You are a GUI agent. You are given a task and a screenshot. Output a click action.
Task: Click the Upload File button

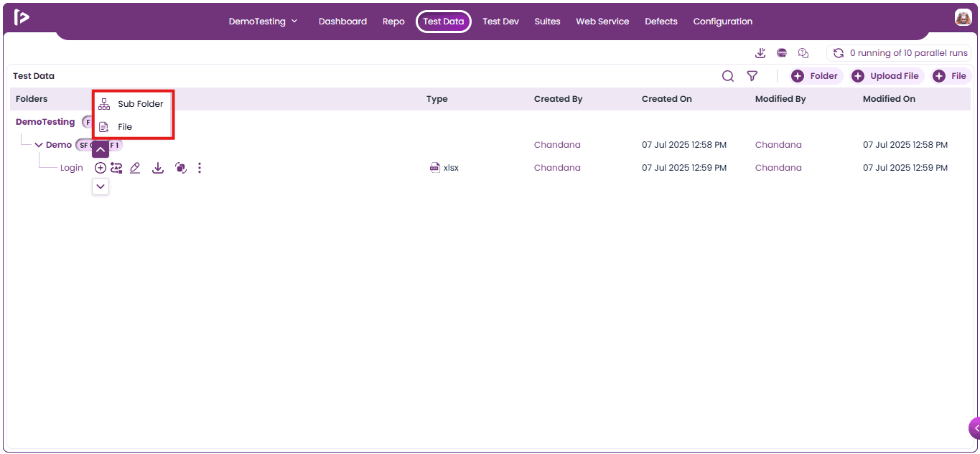pos(887,76)
